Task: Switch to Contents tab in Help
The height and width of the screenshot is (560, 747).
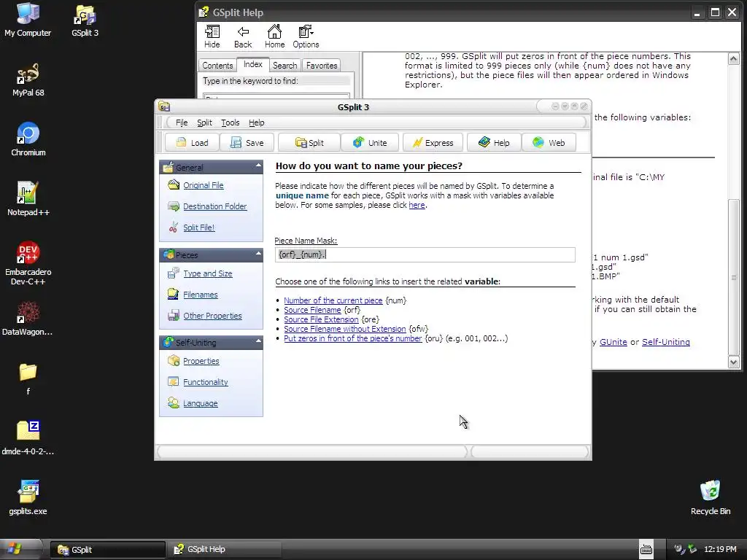Action: point(217,65)
